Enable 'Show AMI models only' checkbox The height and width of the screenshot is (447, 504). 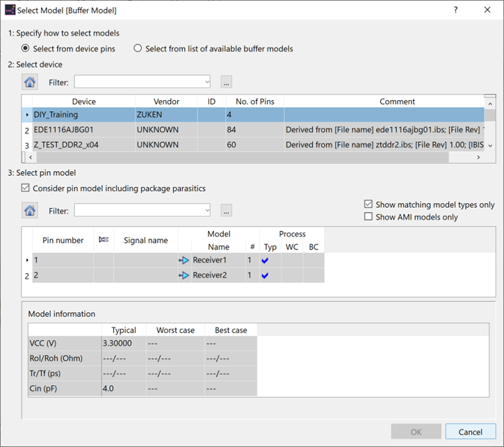[368, 217]
